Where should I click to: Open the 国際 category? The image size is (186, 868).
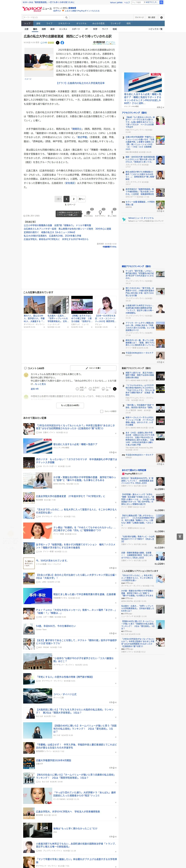(44, 29)
